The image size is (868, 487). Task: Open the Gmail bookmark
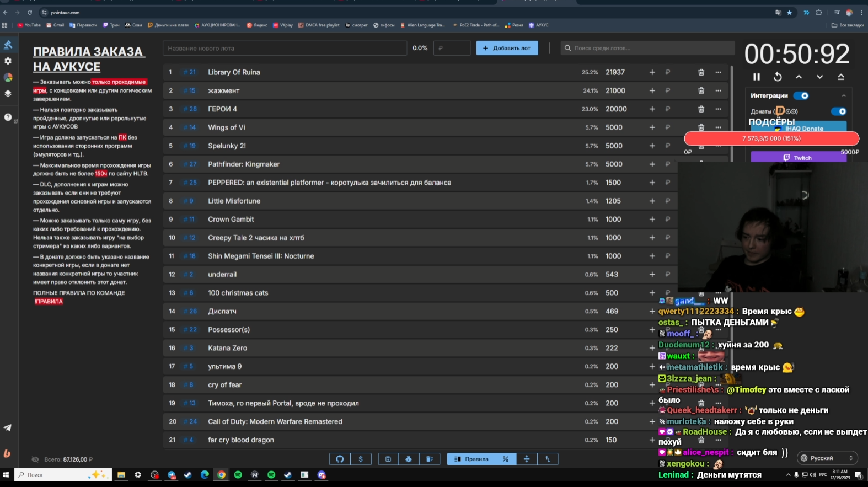(55, 25)
